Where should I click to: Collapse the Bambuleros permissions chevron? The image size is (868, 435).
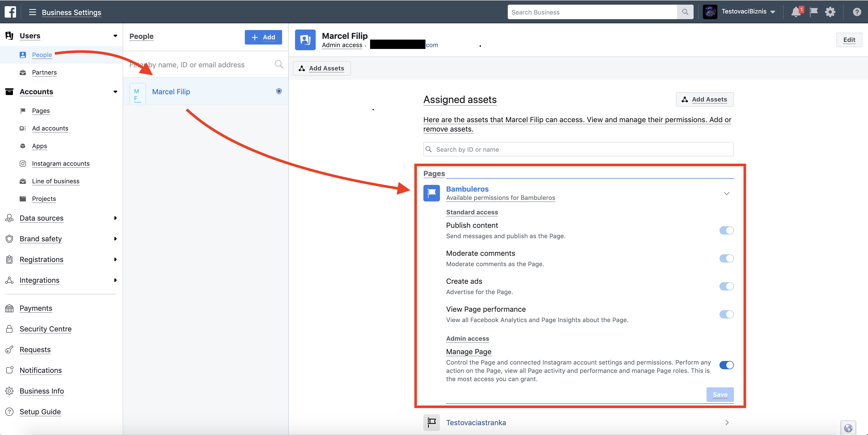pos(726,194)
